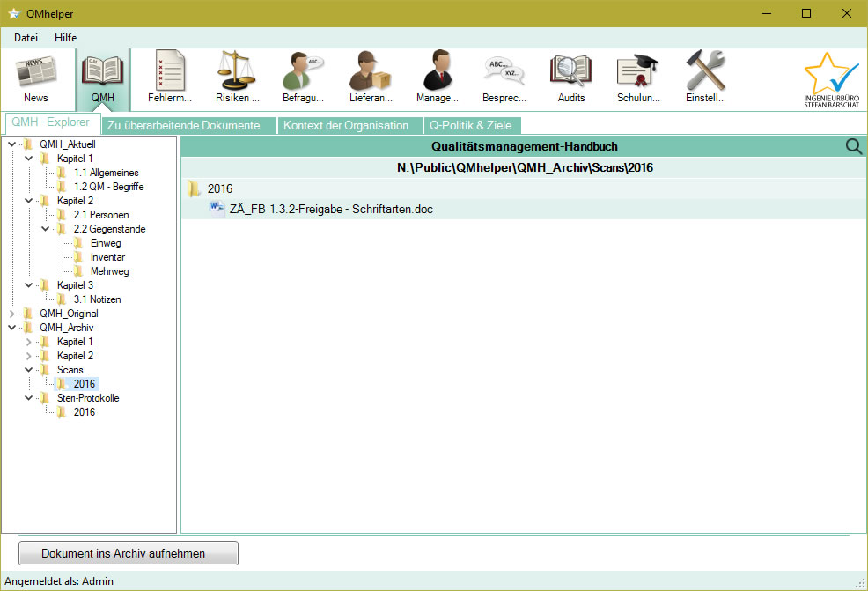The image size is (868, 591).
Task: Expand Kapitel 1 under QMH_Archiv
Action: [x=28, y=342]
